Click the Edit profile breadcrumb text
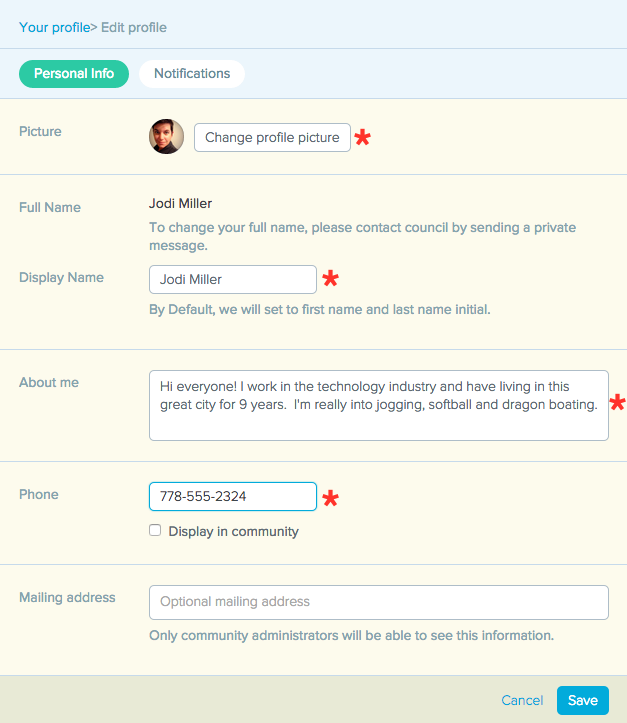The height and width of the screenshot is (723, 627). coord(134,27)
